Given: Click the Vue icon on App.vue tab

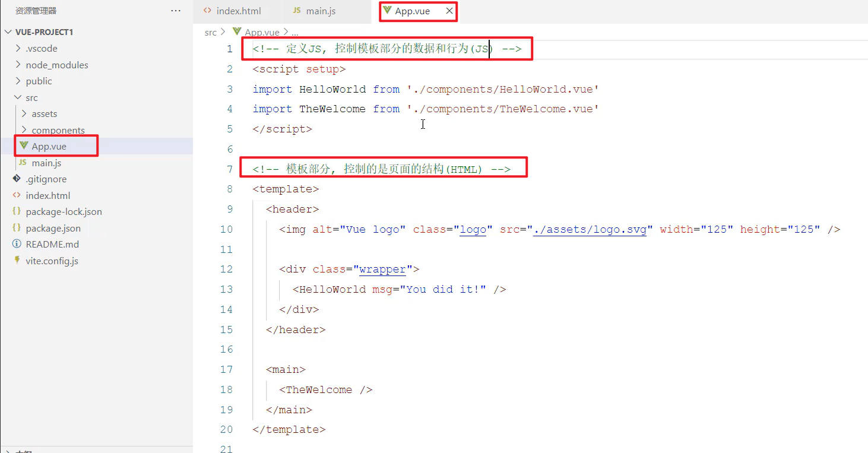Looking at the screenshot, I should click(387, 11).
